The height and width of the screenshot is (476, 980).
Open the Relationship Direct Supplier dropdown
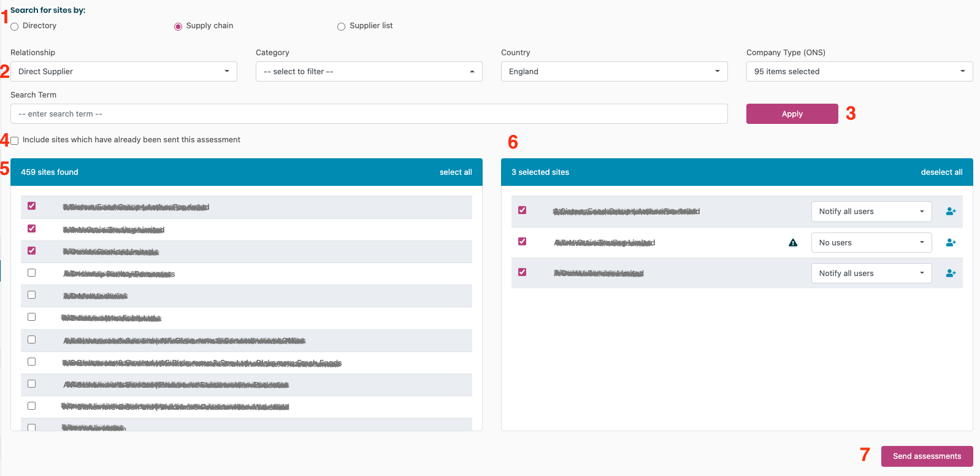(123, 72)
